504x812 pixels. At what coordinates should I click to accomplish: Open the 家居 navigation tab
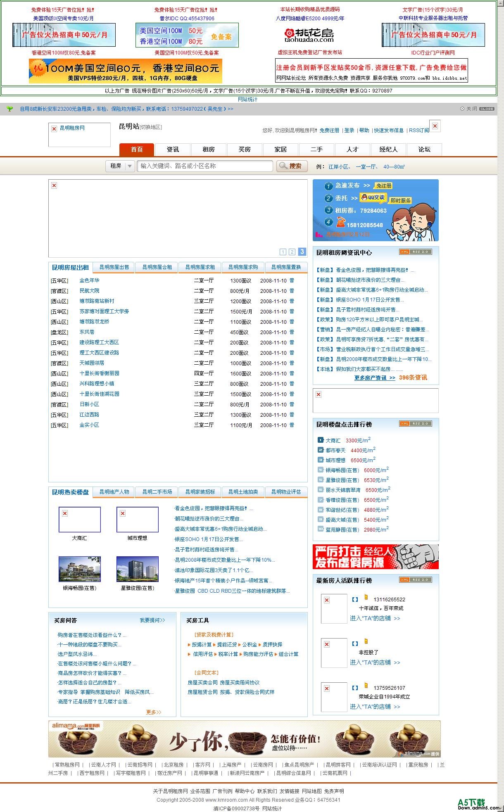(x=281, y=150)
